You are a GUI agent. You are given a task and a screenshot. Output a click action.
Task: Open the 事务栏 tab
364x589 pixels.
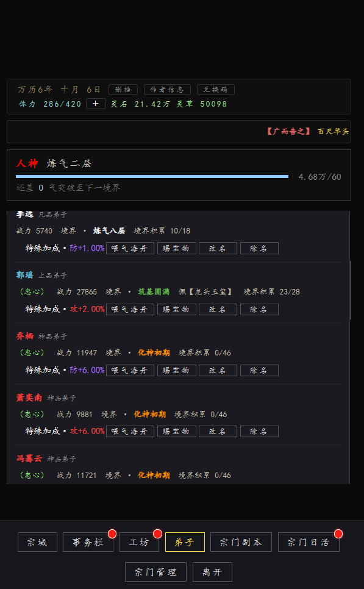click(88, 542)
